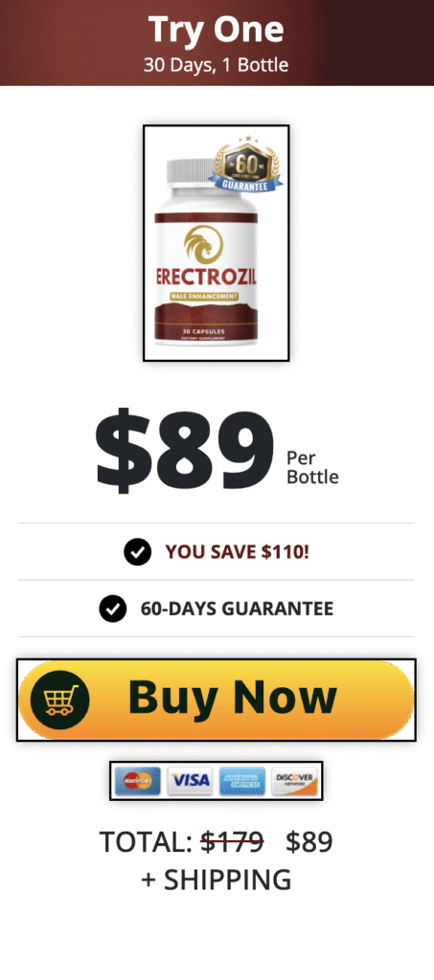Screen dimensions: 434x980
Task: Click the Per Bottle label
Action: [312, 467]
